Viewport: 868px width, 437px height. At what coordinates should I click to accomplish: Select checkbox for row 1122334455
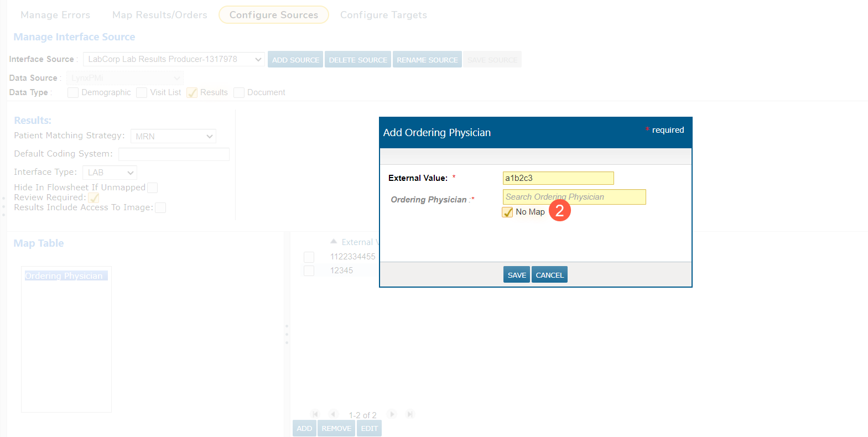pos(309,257)
